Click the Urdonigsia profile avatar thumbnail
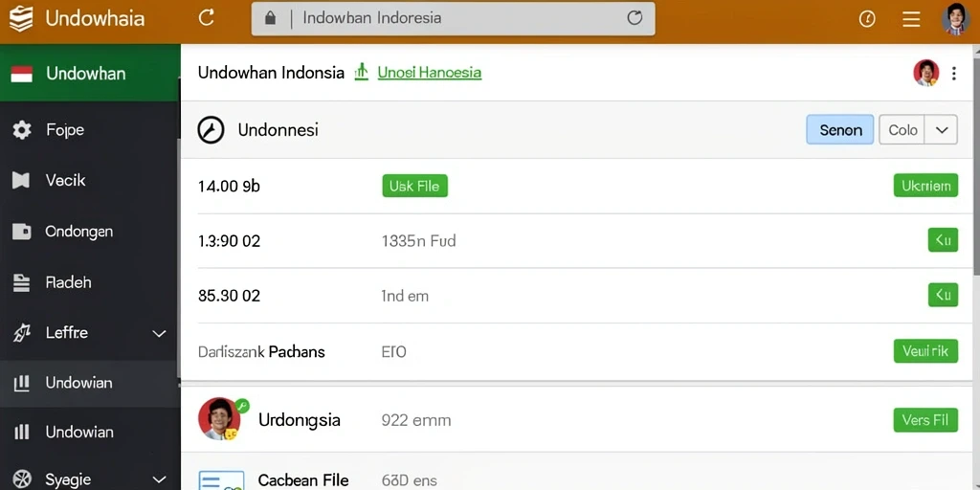This screenshot has width=980, height=490. pos(219,419)
